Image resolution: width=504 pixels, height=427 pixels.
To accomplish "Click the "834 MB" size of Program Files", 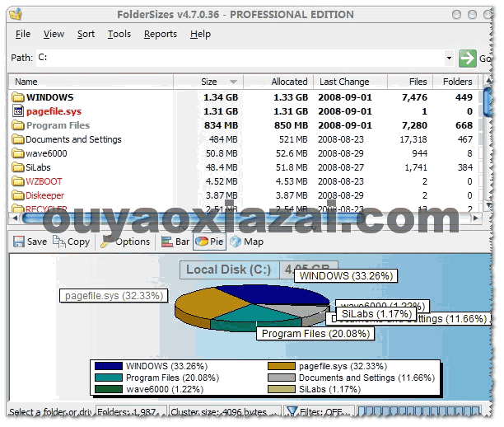I will pos(222,125).
